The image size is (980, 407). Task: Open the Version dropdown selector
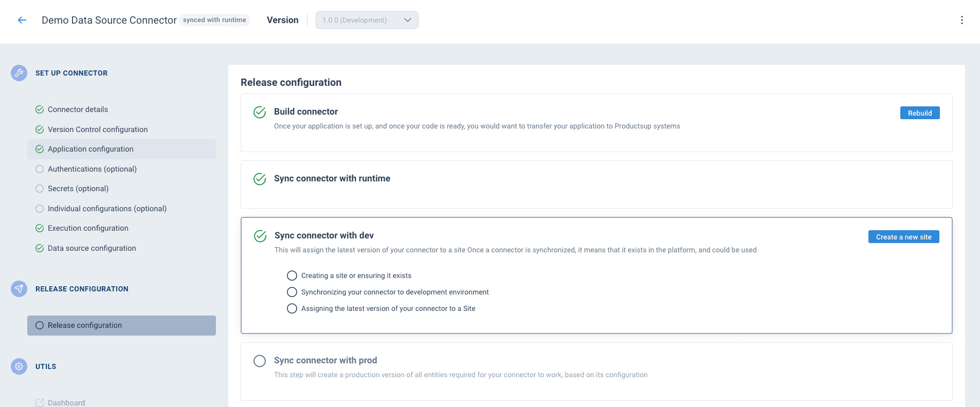(x=360, y=20)
